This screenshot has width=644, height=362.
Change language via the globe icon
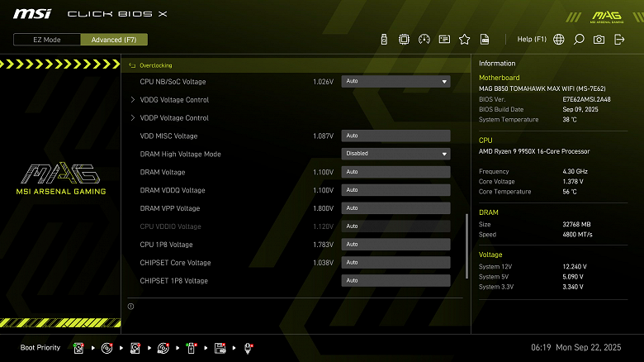tap(559, 40)
